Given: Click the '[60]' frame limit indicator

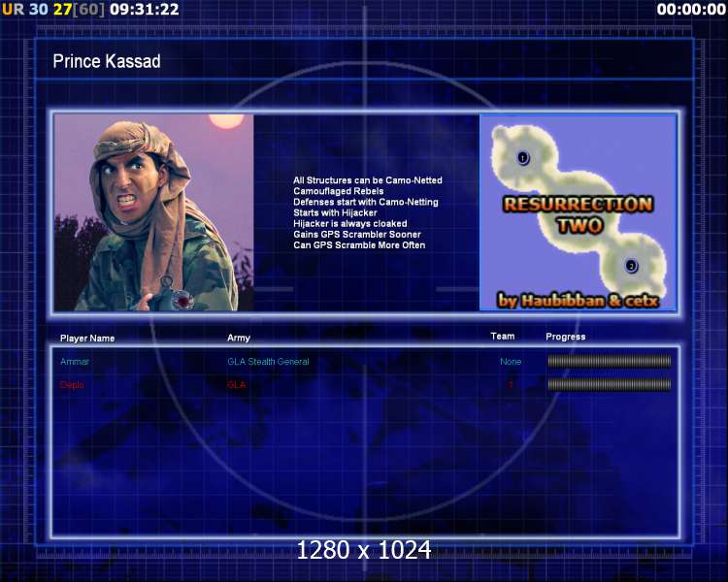Looking at the screenshot, I should (x=88, y=10).
